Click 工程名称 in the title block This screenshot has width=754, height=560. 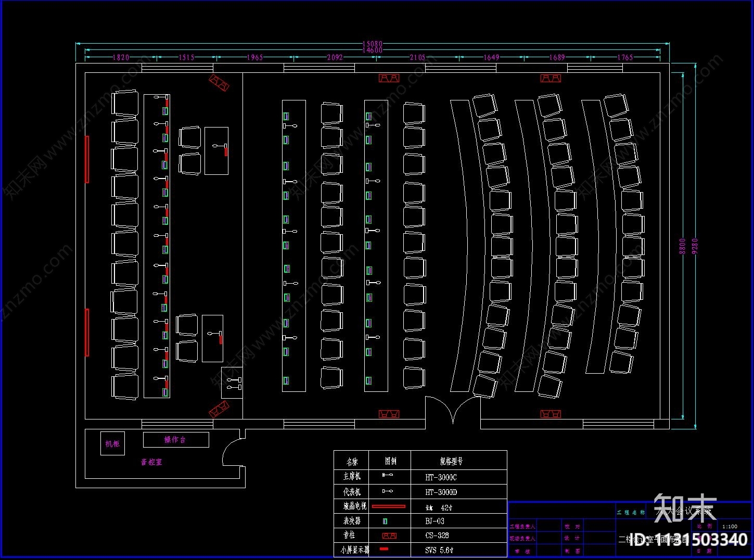click(631, 513)
